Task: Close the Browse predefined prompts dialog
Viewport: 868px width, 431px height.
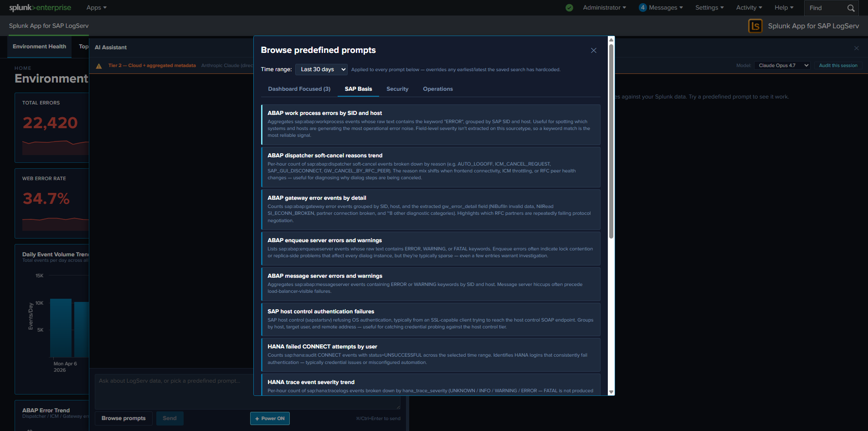Action: click(593, 51)
